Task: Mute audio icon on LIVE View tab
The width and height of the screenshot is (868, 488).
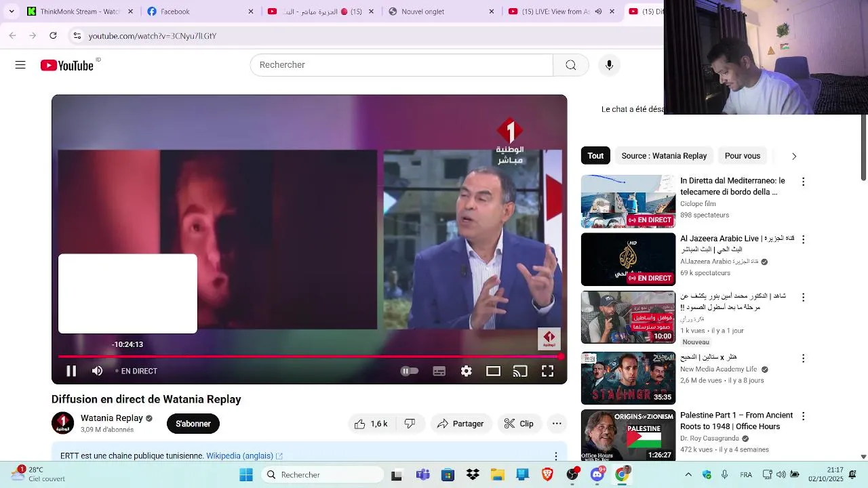Action: (598, 12)
